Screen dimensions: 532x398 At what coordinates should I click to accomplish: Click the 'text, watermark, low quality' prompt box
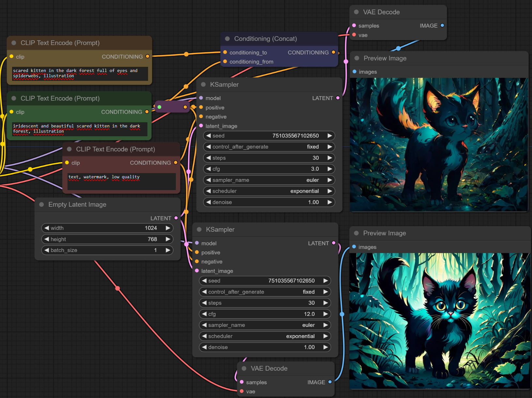point(121,181)
